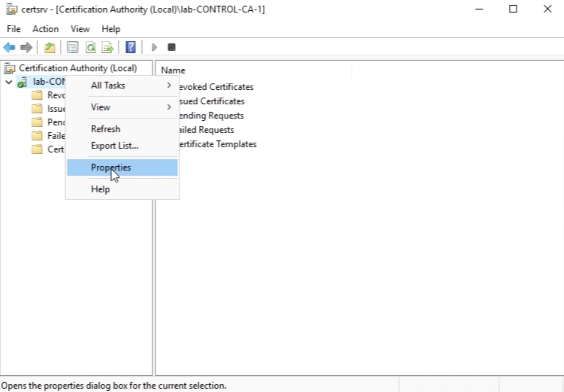The width and height of the screenshot is (564, 392).
Task: Start the CA service with play icon
Action: tap(154, 48)
